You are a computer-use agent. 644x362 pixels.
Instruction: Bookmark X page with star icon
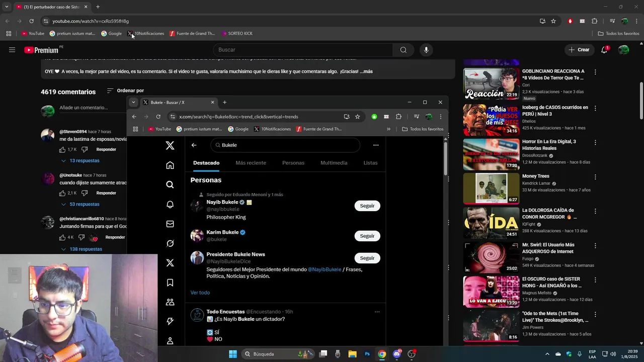357,117
